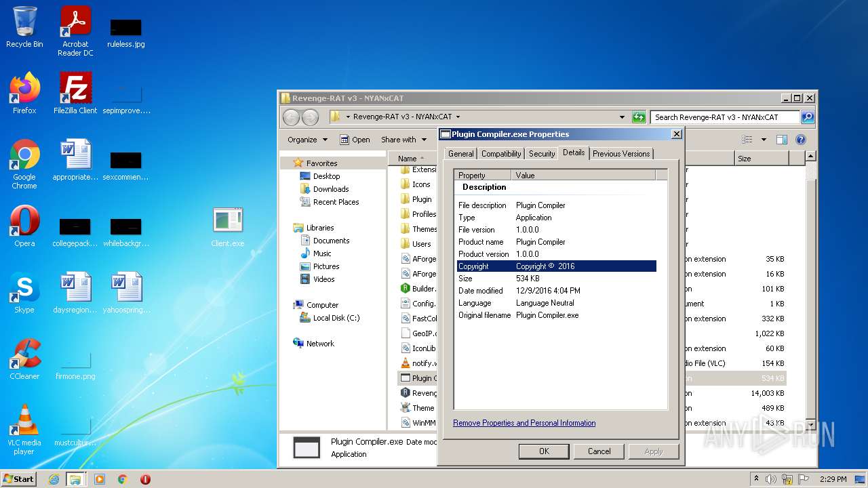Click Windows Explorer taskbar button
The height and width of the screenshot is (488, 868).
pyautogui.click(x=75, y=479)
